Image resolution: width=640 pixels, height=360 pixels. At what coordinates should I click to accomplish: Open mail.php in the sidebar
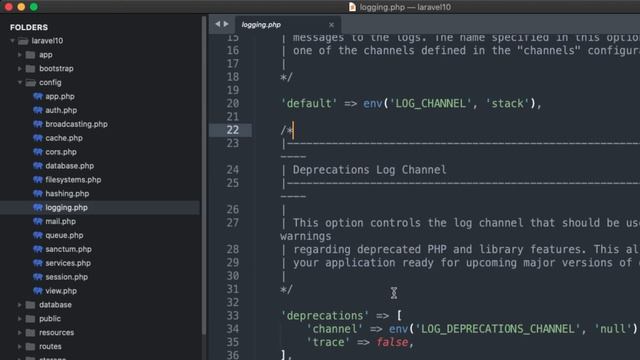[x=60, y=221]
